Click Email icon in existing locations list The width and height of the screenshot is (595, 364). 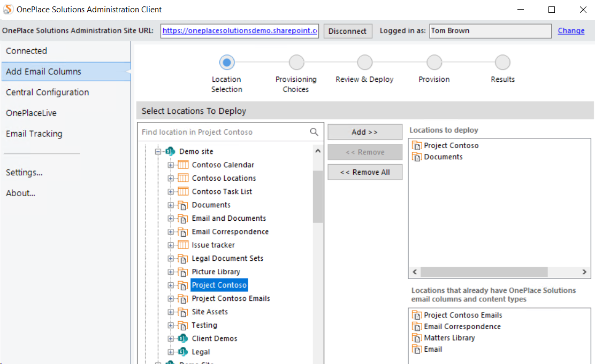[x=417, y=349]
